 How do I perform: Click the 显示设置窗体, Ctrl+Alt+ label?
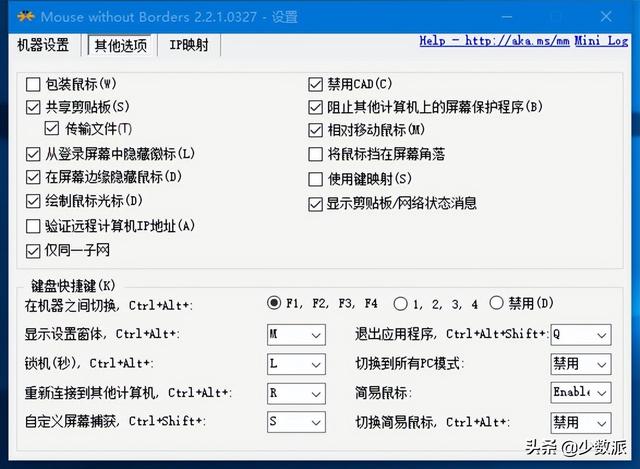[102, 334]
